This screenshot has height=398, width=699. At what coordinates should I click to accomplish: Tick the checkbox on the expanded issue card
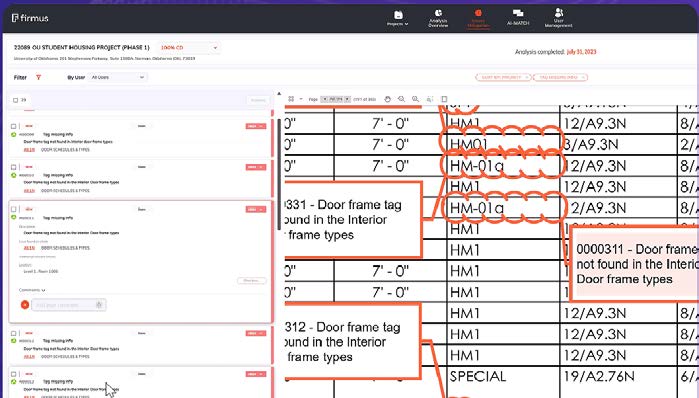click(13, 209)
